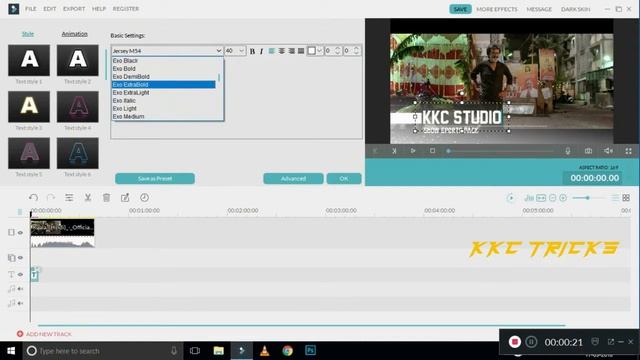The image size is (640, 360).
Task: Click the second numeric spinner arrows
Action: click(356, 51)
